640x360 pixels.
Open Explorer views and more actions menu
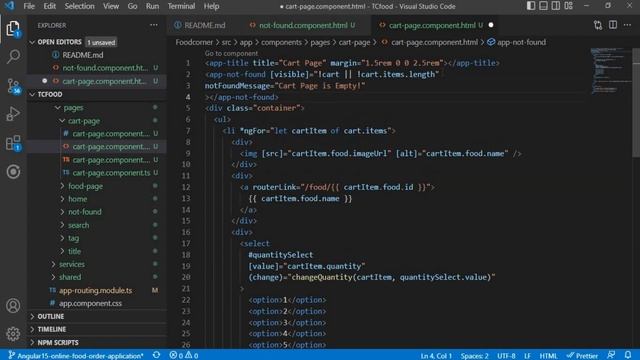point(153,25)
